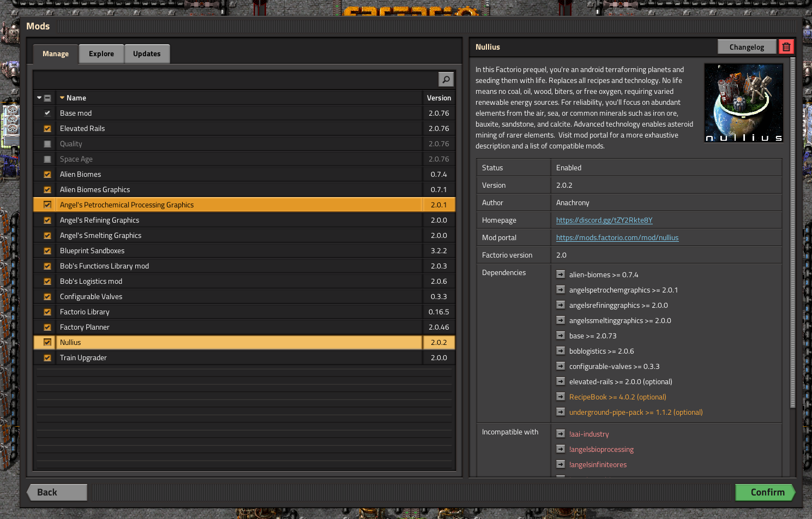Click arrow icon beside elevated-rails dependency
The height and width of the screenshot is (519, 812).
click(561, 381)
